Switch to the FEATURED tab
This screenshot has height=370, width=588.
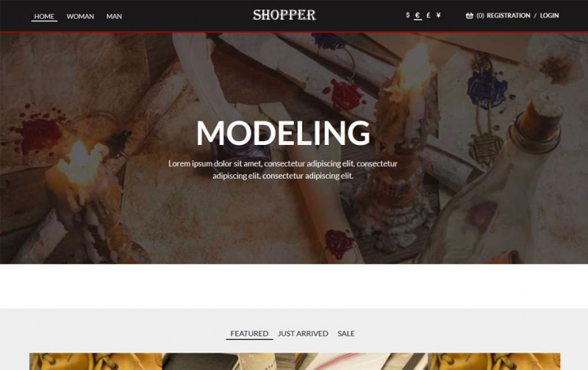249,333
